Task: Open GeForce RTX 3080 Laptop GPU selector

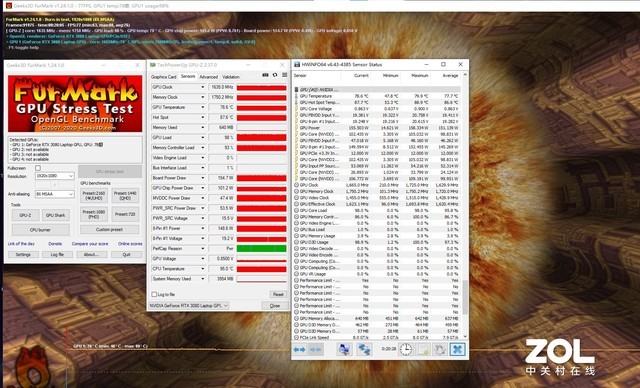Action: 189,306
